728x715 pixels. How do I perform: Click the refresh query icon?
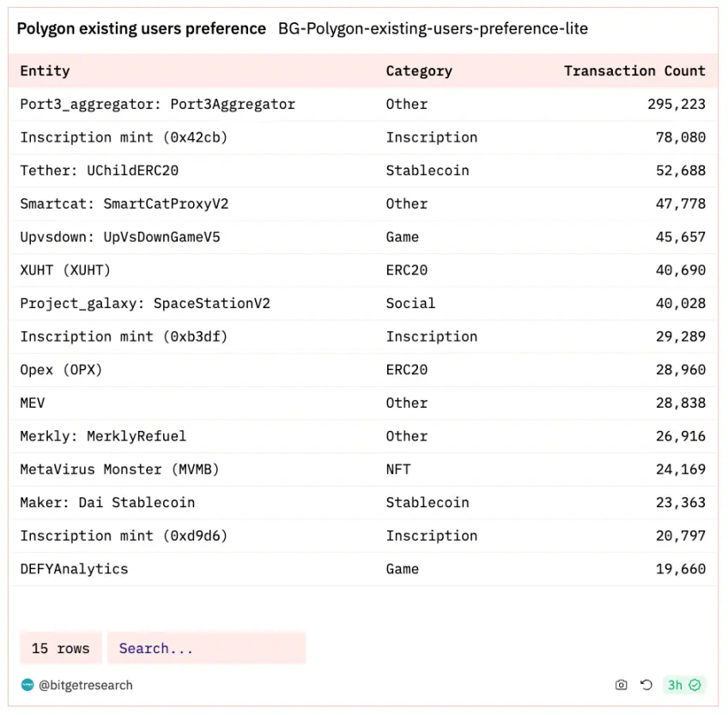[x=646, y=685]
